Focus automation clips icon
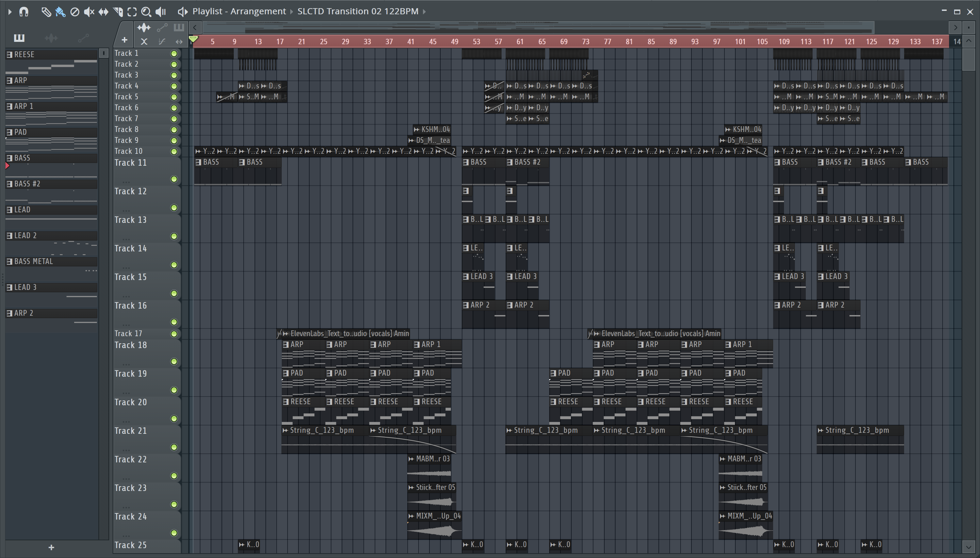 point(162,27)
